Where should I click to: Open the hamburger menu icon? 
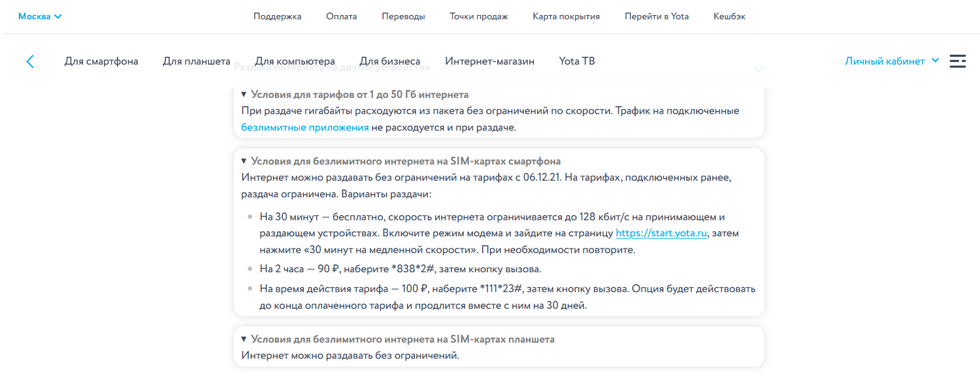[x=958, y=61]
